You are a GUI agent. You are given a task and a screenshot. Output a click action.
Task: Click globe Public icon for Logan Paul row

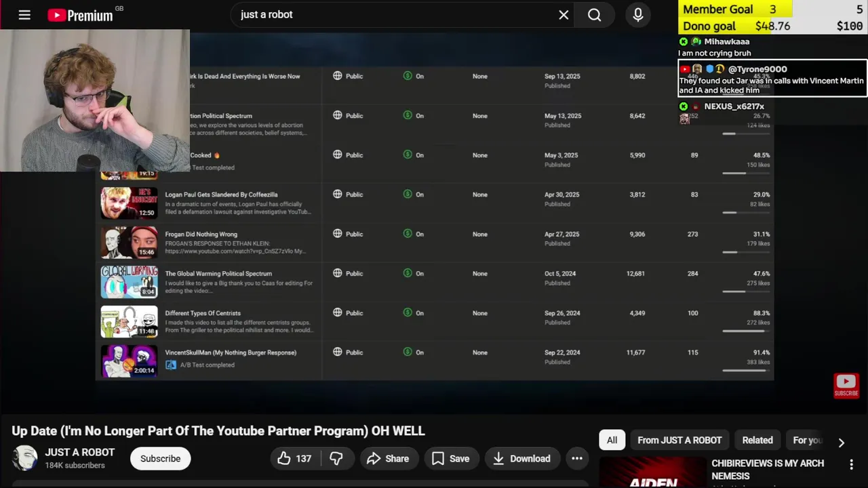337,195
